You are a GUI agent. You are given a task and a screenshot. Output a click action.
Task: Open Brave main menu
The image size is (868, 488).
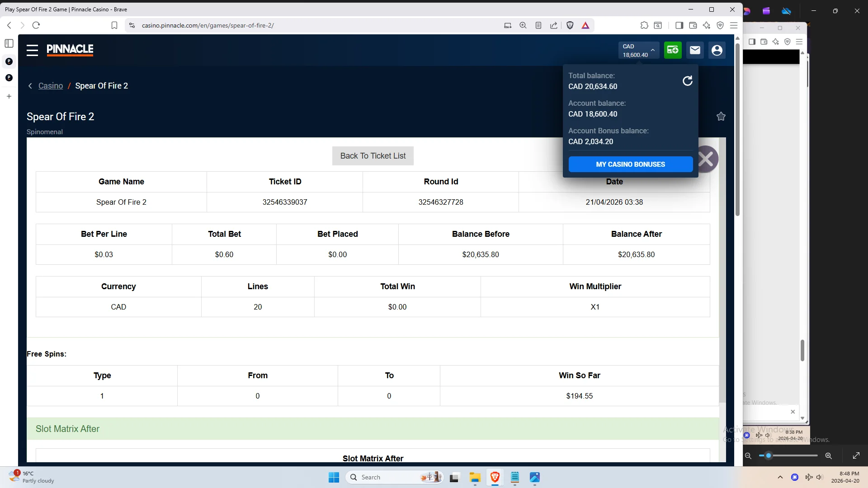734,25
